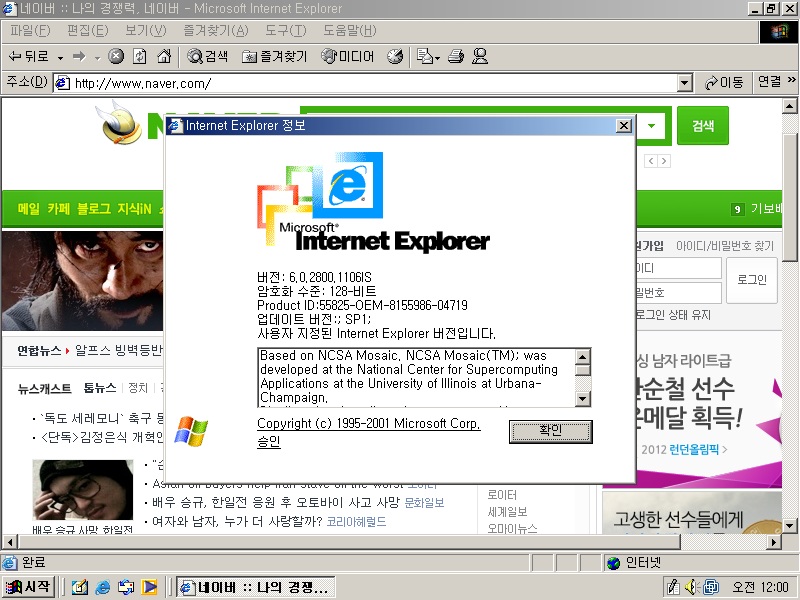This screenshot has width=800, height=600.
Task: Click the Forward arrow toolbar button
Action: (x=79, y=56)
